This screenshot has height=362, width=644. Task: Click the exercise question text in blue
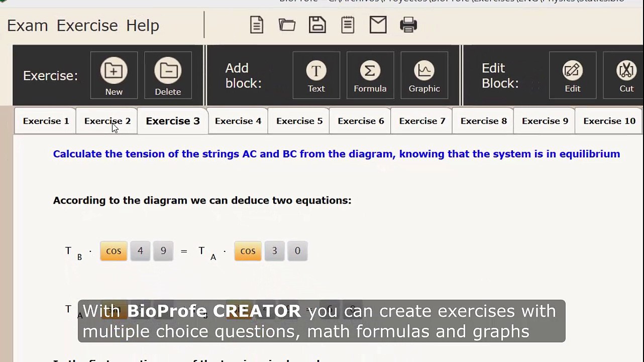click(x=336, y=154)
